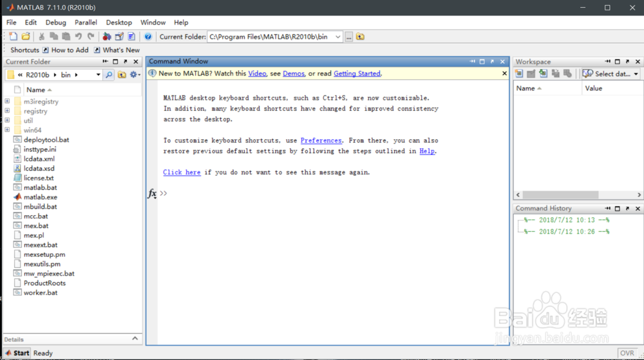
Task: Click the Workspace horizontal scrollbar thumb
Action: (x=560, y=195)
